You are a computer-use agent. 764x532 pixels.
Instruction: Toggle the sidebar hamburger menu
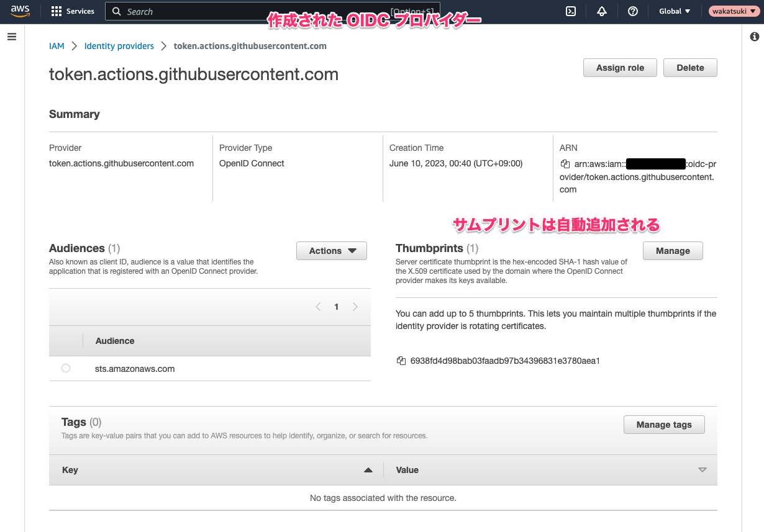[x=11, y=36]
